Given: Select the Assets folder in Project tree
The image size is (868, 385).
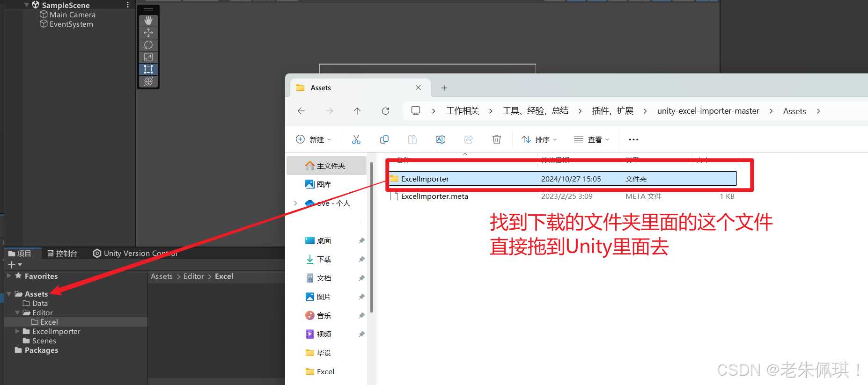Looking at the screenshot, I should 31,294.
